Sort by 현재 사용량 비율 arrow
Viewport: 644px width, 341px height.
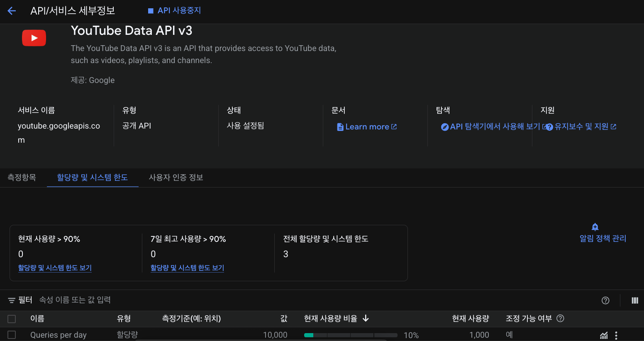click(366, 318)
